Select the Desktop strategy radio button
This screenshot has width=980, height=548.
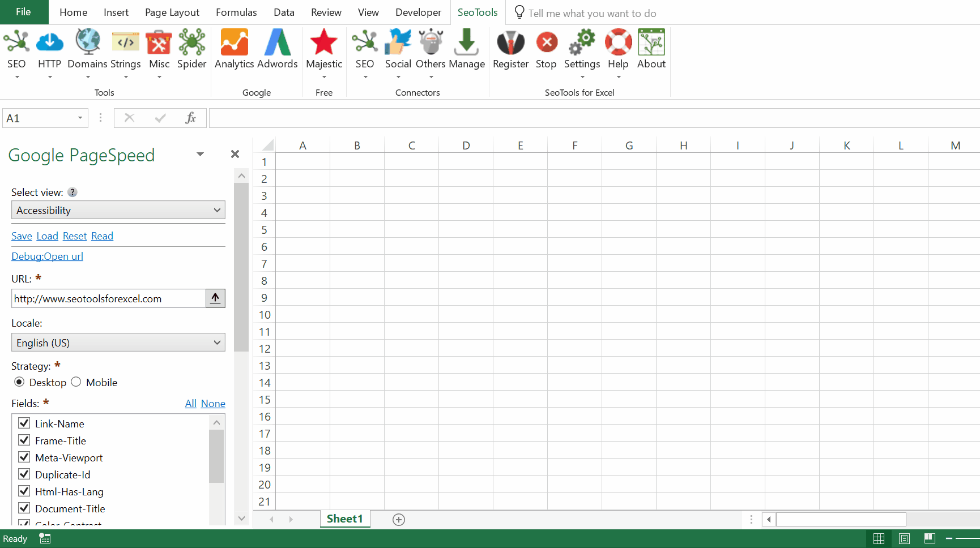(x=19, y=382)
